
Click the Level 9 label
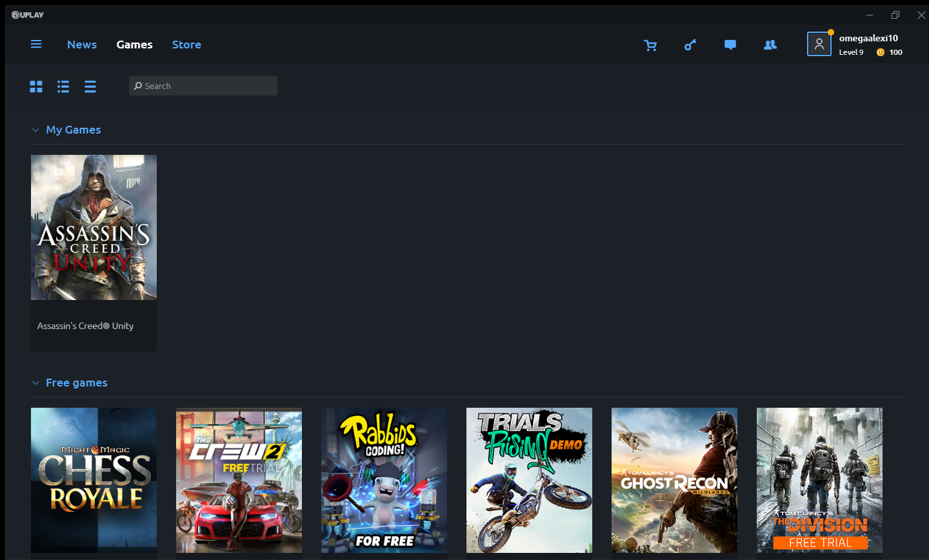point(851,52)
